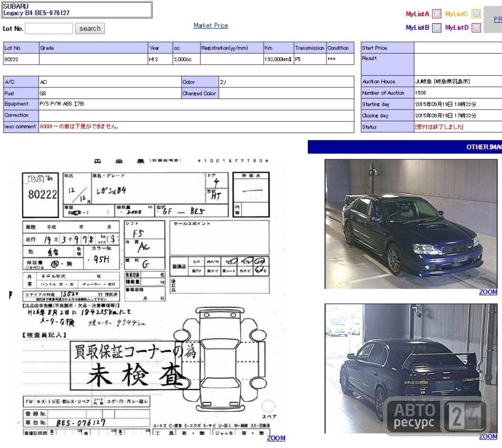
Task: Click the 2,000cc engine cell
Action: [x=187, y=60]
